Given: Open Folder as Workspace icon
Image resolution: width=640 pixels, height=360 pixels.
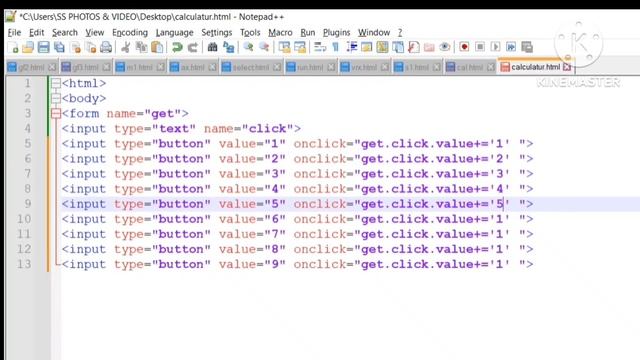Looking at the screenshot, I should [x=429, y=47].
